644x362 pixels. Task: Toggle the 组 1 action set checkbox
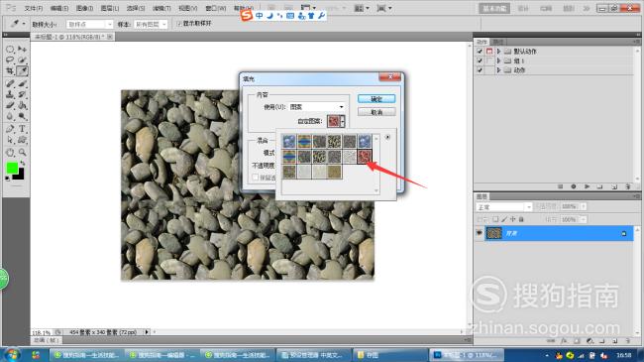(480, 60)
